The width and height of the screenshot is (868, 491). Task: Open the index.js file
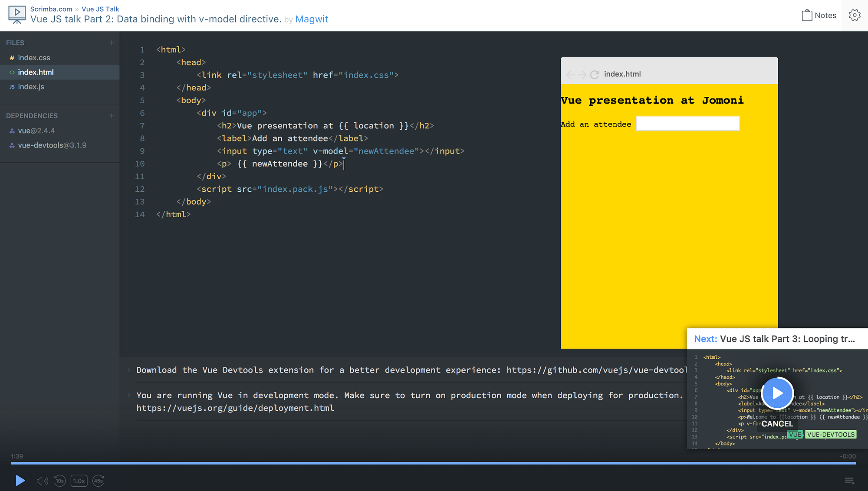point(31,87)
